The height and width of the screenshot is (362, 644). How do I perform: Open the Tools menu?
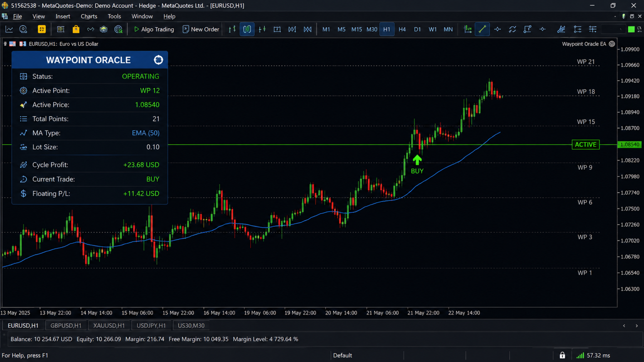[114, 17]
